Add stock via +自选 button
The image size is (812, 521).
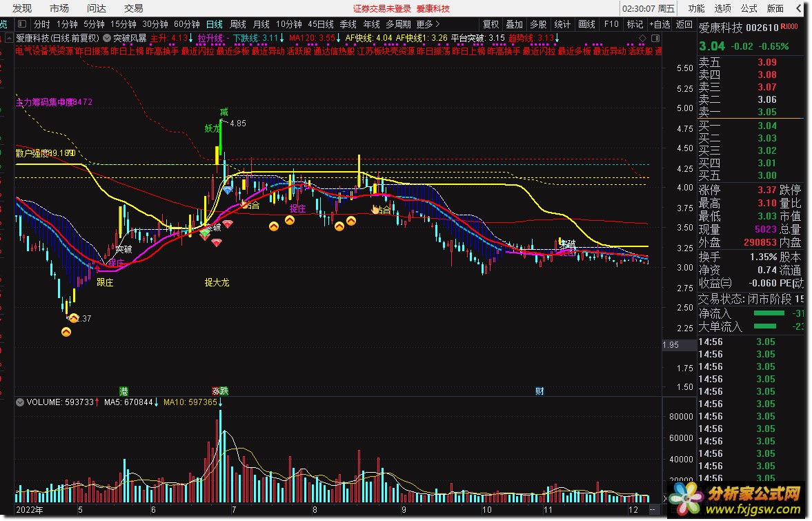coord(660,24)
